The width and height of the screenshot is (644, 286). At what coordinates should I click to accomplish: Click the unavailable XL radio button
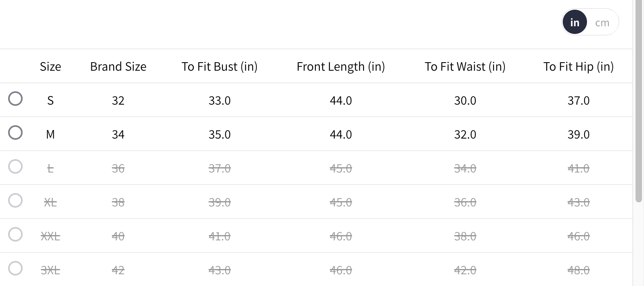click(15, 200)
